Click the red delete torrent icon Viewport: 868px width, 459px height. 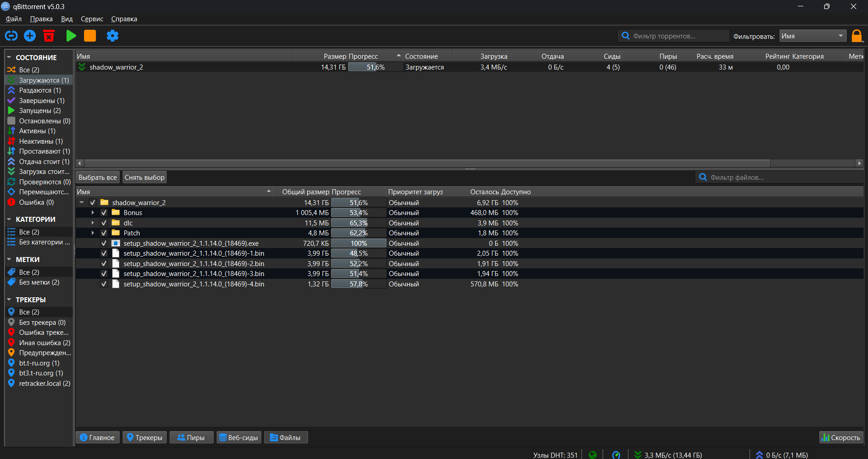pos(49,36)
